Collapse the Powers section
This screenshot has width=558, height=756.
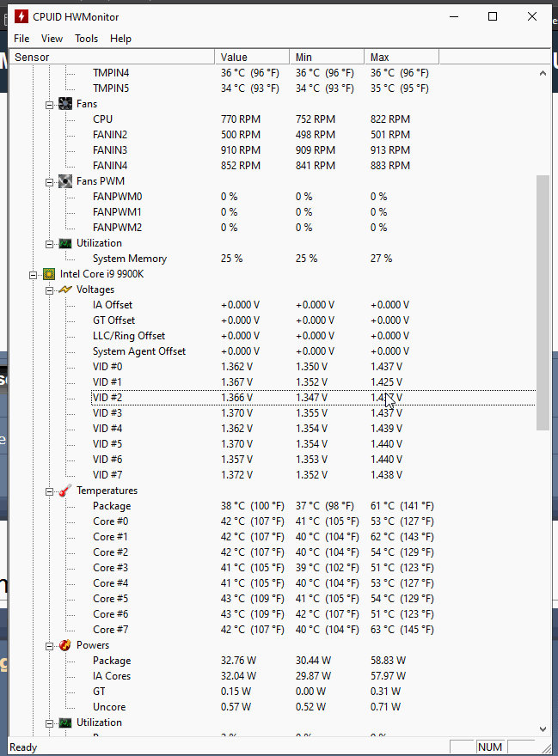point(49,646)
